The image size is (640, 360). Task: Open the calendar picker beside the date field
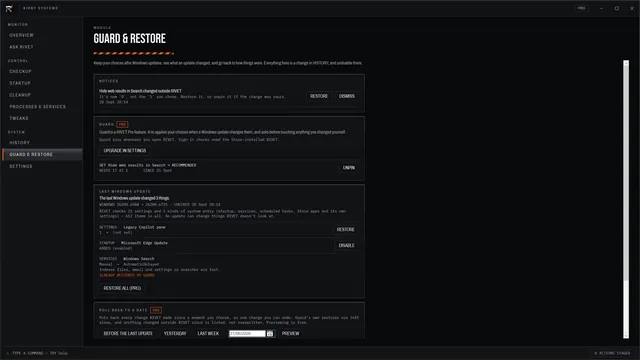point(270,333)
